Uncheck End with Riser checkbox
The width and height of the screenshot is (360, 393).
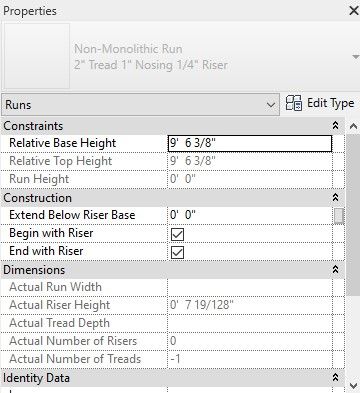pos(177,252)
